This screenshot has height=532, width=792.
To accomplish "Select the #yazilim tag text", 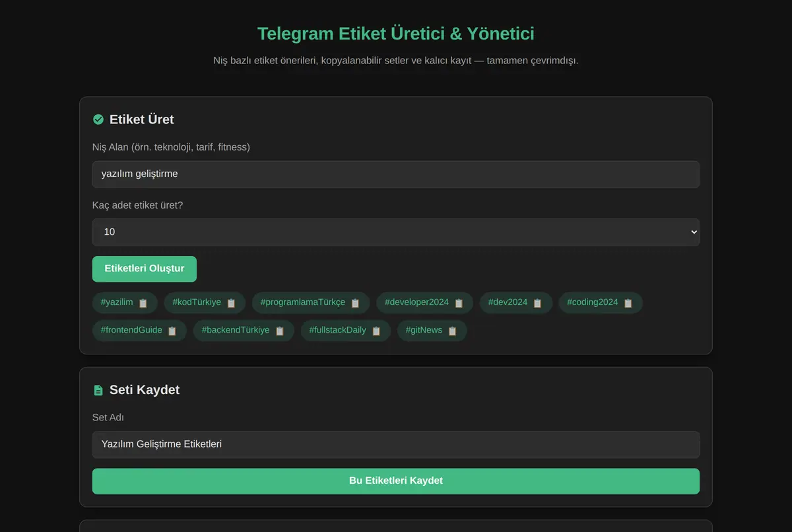I will point(117,302).
